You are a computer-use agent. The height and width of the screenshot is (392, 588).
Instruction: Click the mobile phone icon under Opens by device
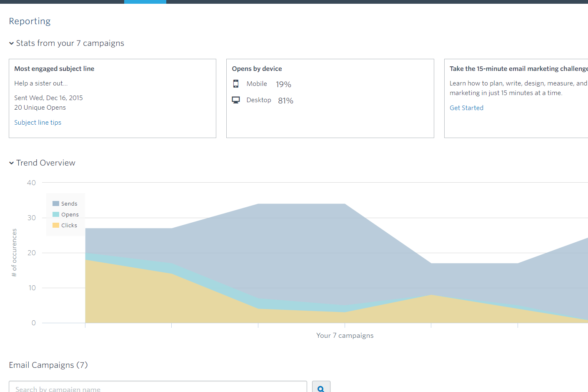236,84
